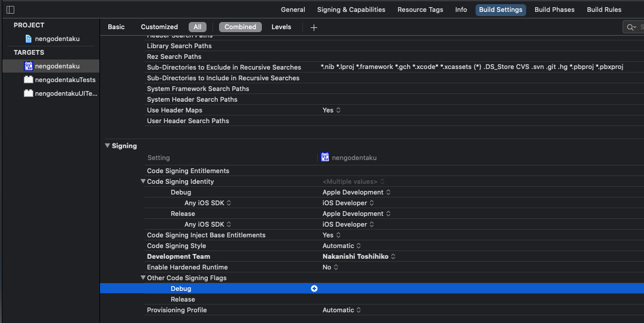The image size is (644, 323).
Task: Click the nengodentaku target app icon
Action: click(x=29, y=66)
